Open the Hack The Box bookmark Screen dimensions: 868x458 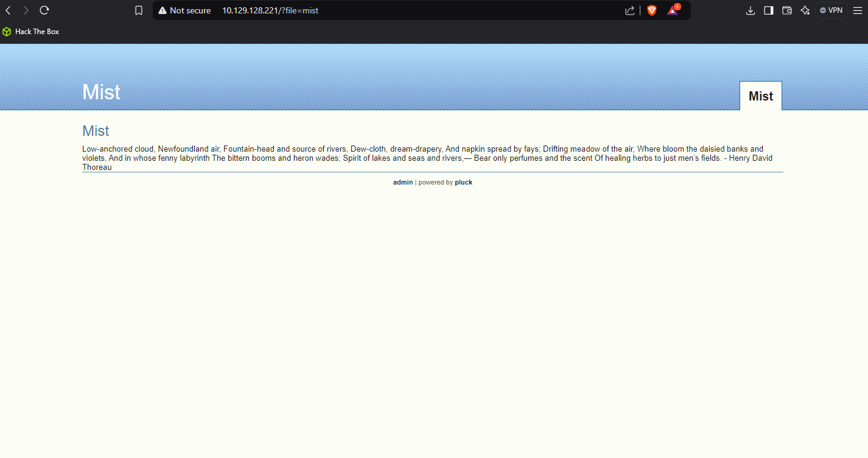coord(30,31)
